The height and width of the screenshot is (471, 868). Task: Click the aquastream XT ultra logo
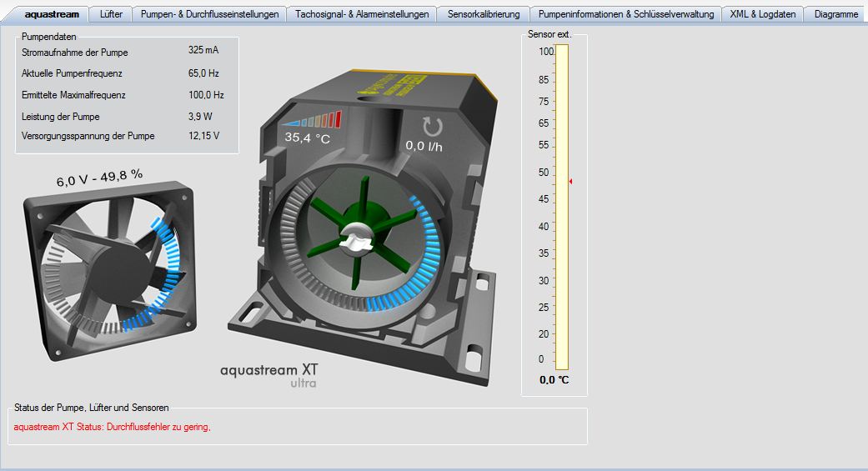(x=269, y=374)
